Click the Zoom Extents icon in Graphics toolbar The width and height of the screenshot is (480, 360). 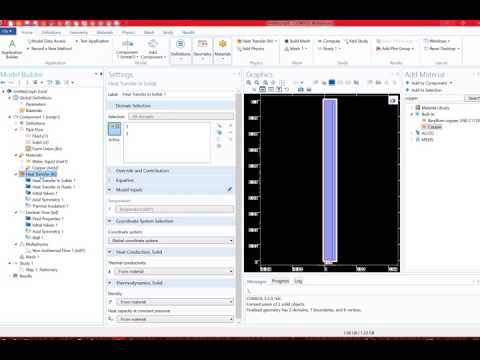[274, 83]
